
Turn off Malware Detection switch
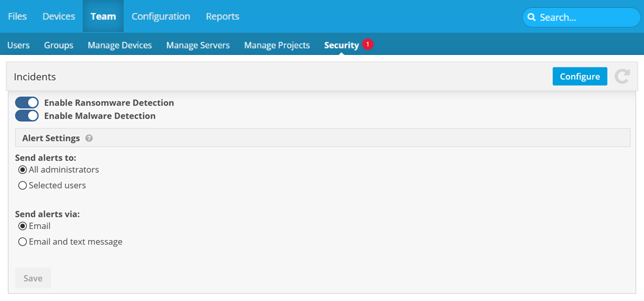pyautogui.click(x=27, y=116)
